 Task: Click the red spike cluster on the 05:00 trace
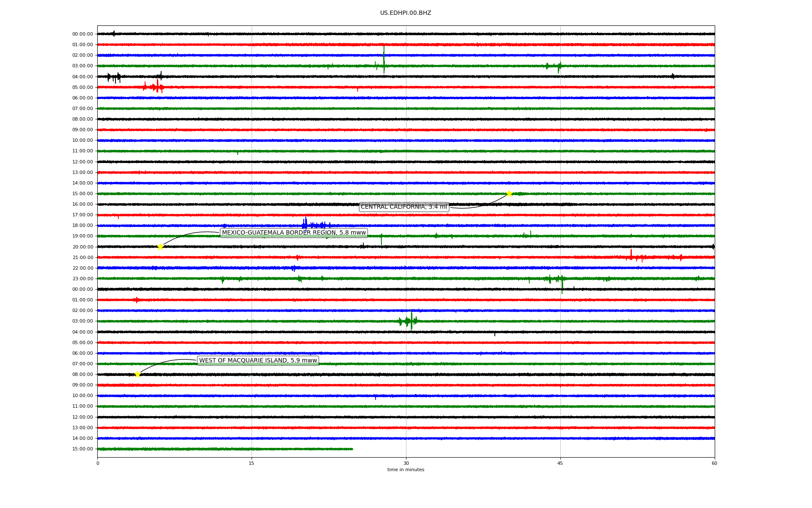(x=157, y=87)
